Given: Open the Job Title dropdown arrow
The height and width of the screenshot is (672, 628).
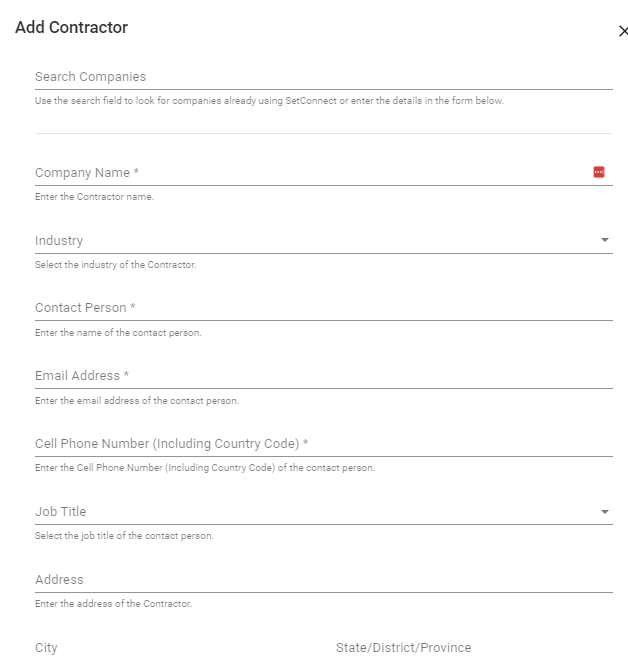Looking at the screenshot, I should tap(605, 512).
